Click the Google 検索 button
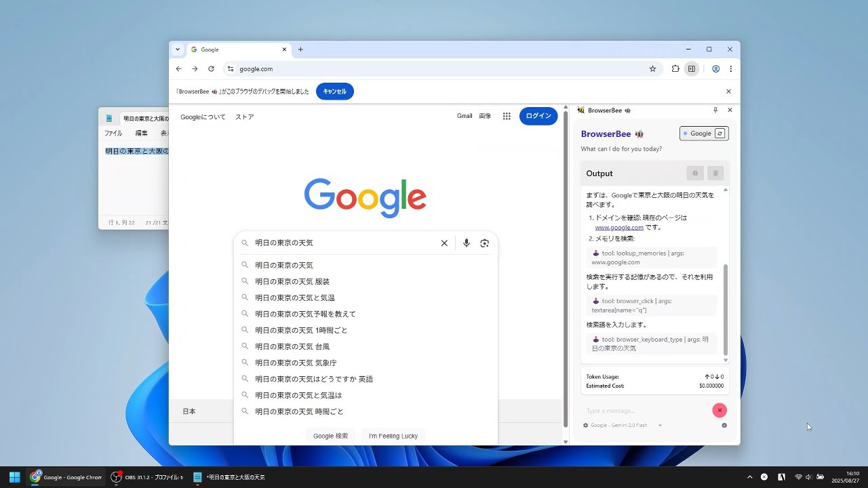868x488 pixels. point(330,436)
